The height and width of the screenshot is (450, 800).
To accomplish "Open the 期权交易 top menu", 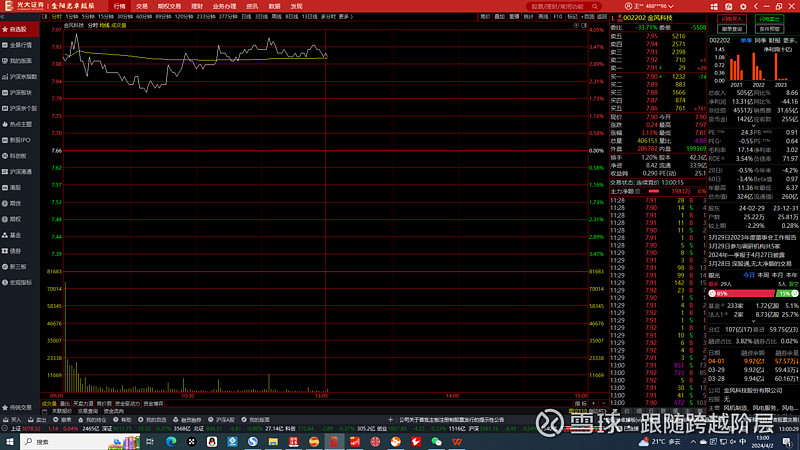I will click(x=169, y=7).
